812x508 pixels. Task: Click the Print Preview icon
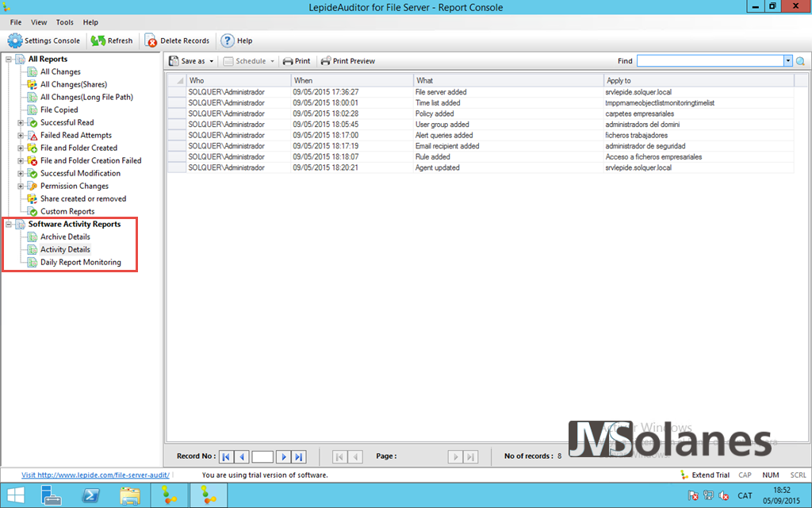click(x=326, y=60)
